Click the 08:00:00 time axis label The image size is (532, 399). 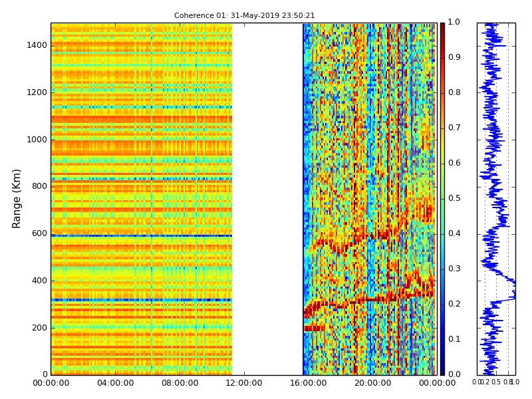(x=180, y=383)
